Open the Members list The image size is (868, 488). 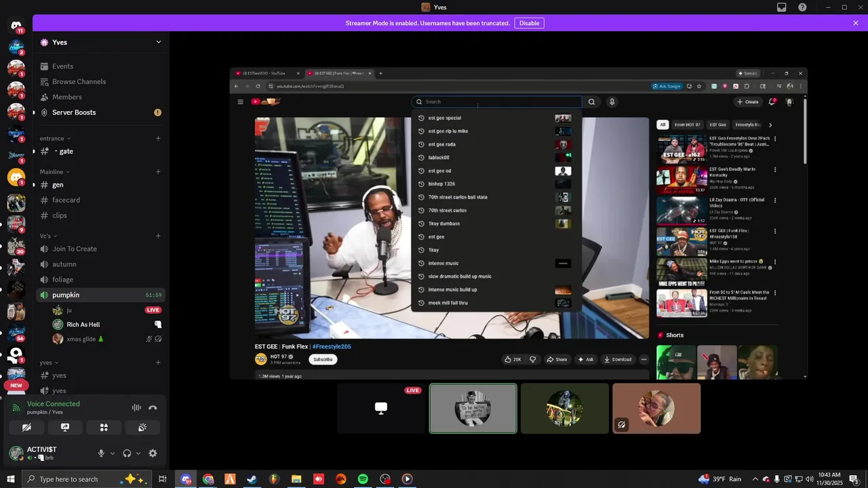100,97
